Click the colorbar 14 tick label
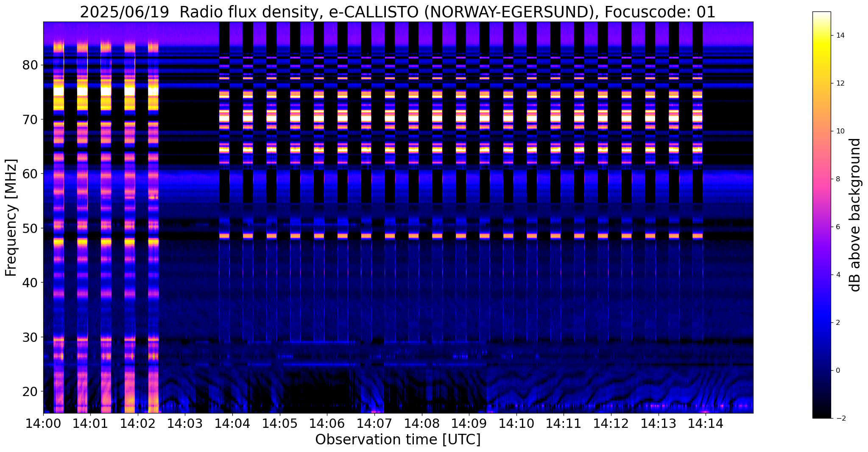Image resolution: width=868 pixels, height=452 pixels. click(x=840, y=36)
